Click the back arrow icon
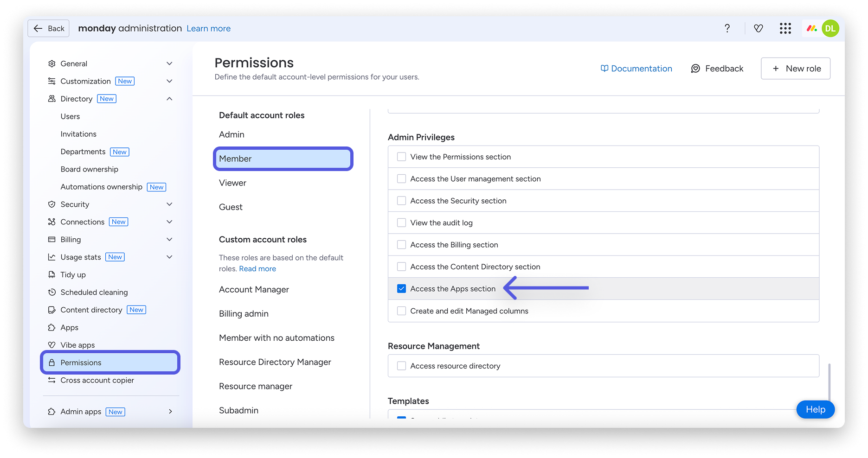 coord(38,29)
